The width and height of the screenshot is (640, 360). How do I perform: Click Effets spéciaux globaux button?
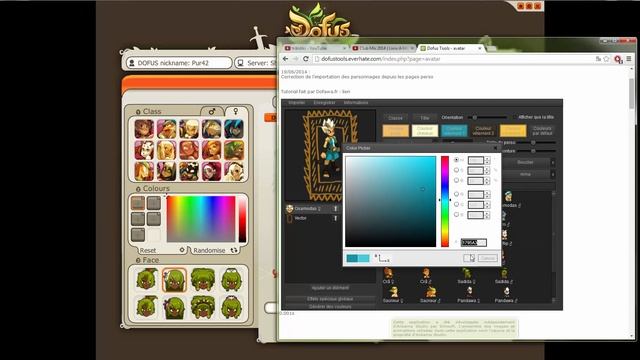(330, 299)
